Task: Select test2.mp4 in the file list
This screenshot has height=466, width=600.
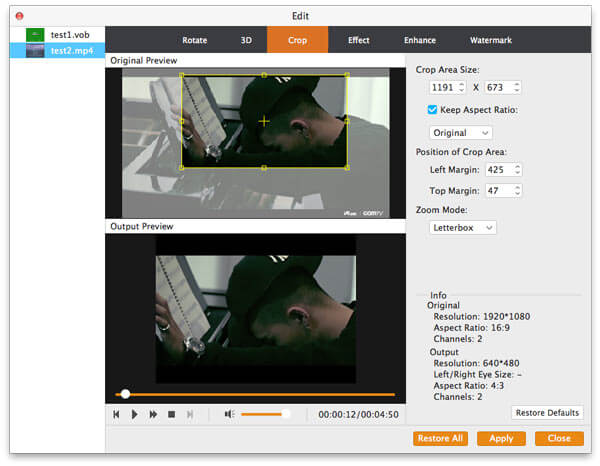Action: (57, 51)
